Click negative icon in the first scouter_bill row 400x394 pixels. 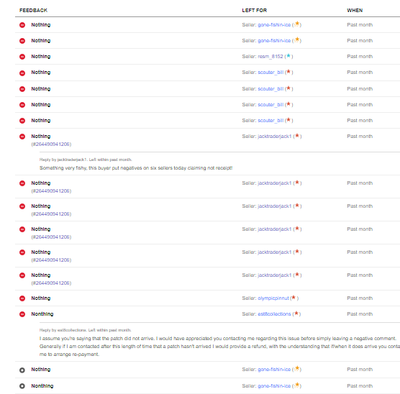(x=22, y=73)
